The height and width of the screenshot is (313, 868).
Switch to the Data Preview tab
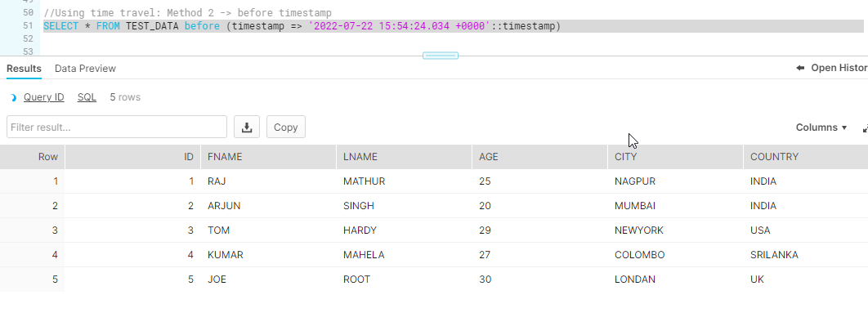[85, 69]
